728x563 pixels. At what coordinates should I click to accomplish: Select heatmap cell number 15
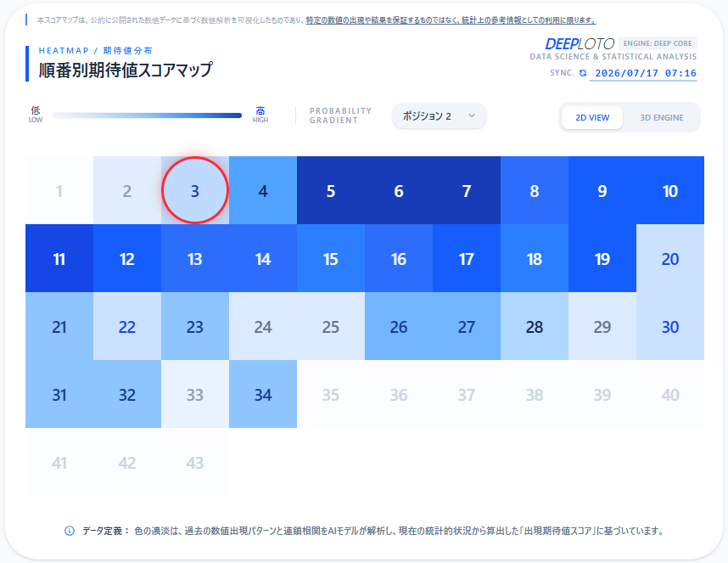331,258
